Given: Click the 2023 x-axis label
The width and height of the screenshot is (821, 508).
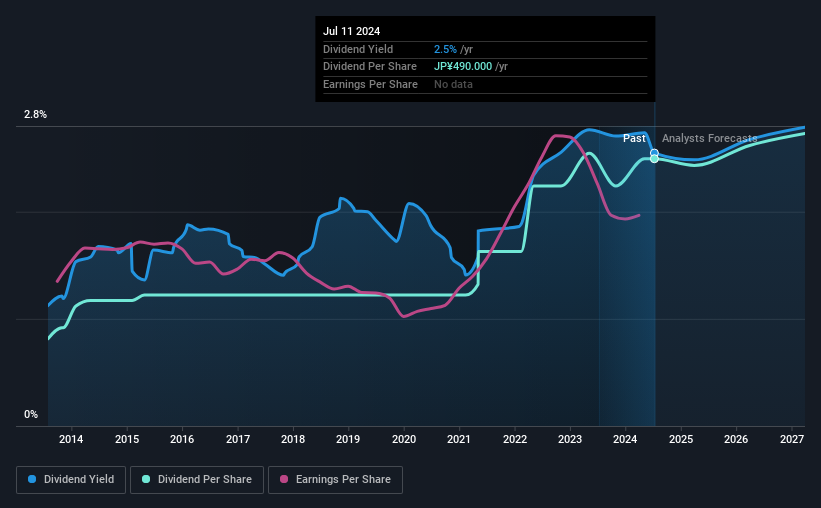Looking at the screenshot, I should click(570, 439).
